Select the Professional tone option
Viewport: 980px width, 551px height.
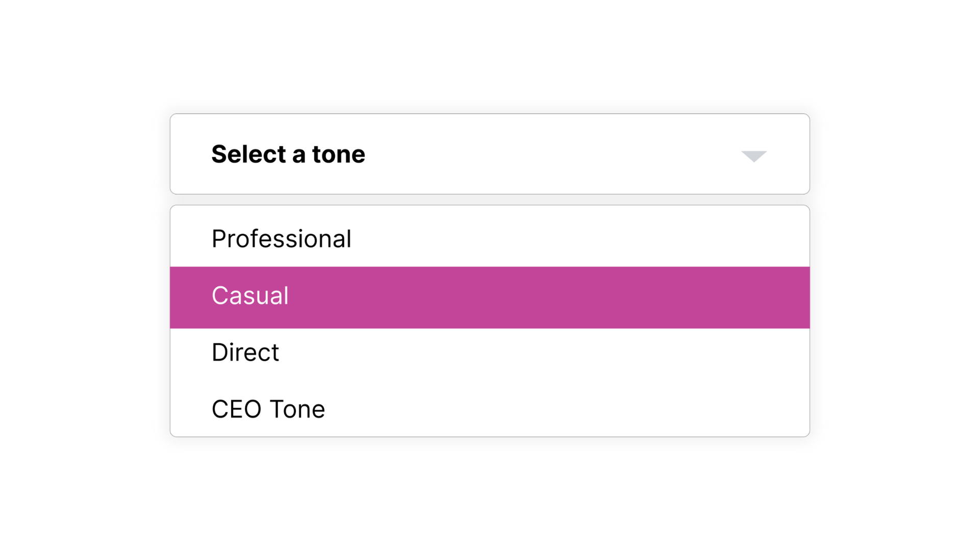281,239
